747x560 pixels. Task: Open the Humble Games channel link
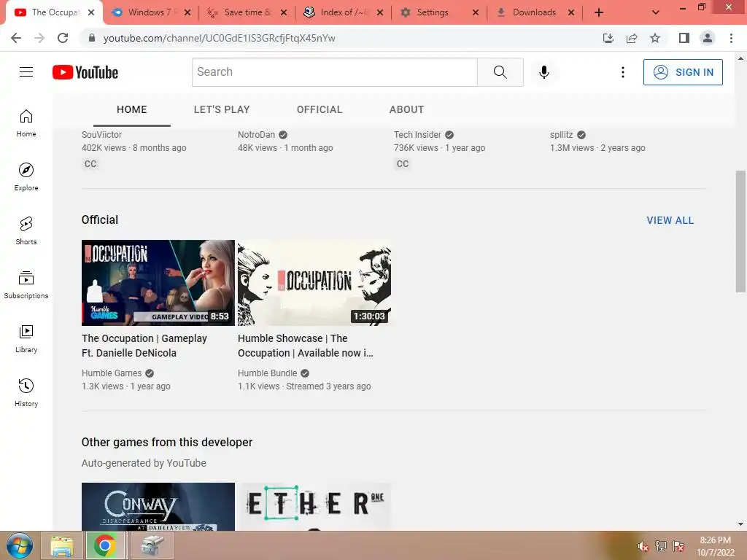point(112,373)
